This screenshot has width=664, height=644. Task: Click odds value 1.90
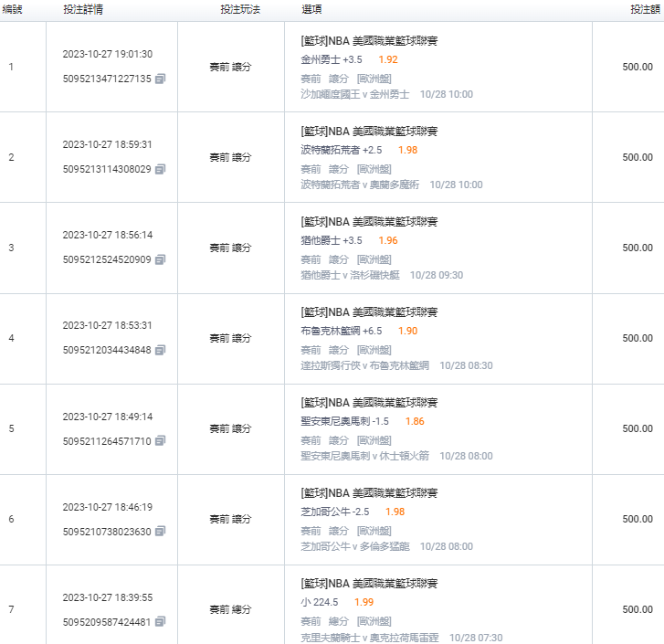407,331
